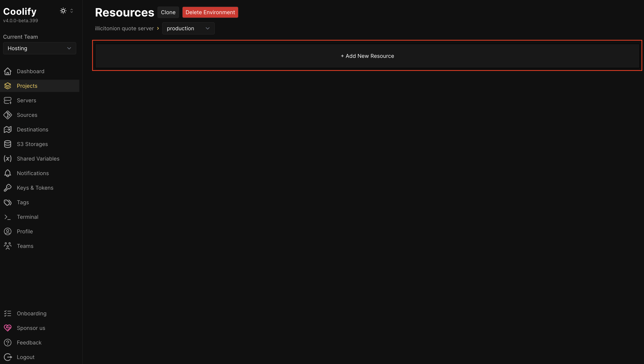Image resolution: width=644 pixels, height=364 pixels.
Task: Expand the theme switcher chevron next to sun icon
Action: pyautogui.click(x=71, y=11)
